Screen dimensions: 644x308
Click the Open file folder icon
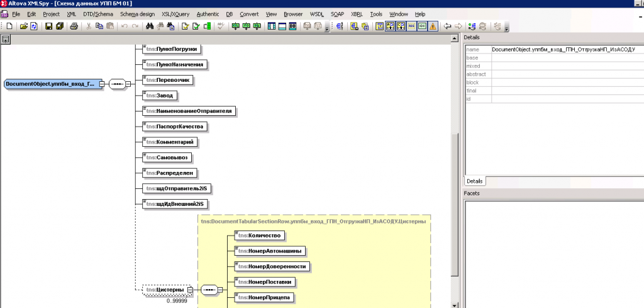(x=23, y=26)
